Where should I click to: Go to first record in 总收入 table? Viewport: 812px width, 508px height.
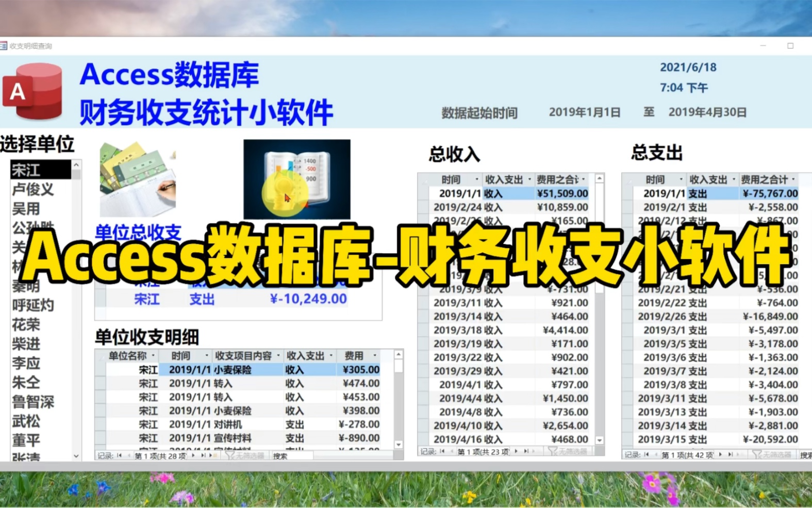tap(442, 451)
